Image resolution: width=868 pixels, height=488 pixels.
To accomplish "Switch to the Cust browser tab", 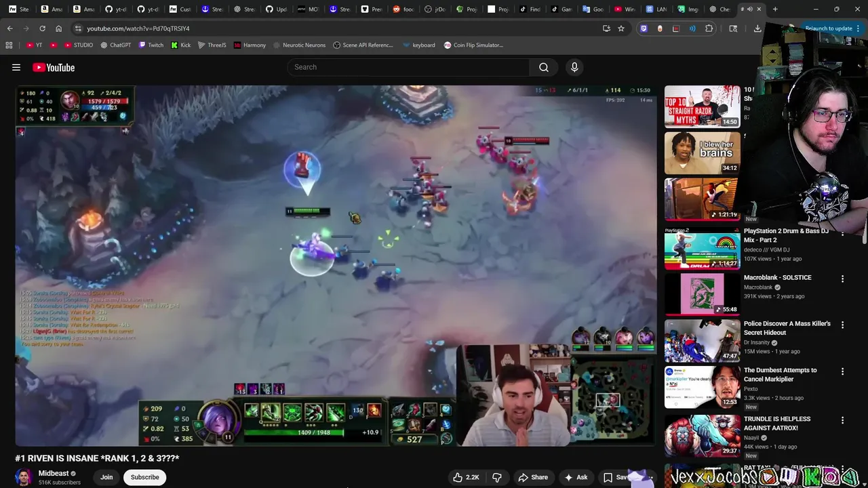I will tap(180, 9).
